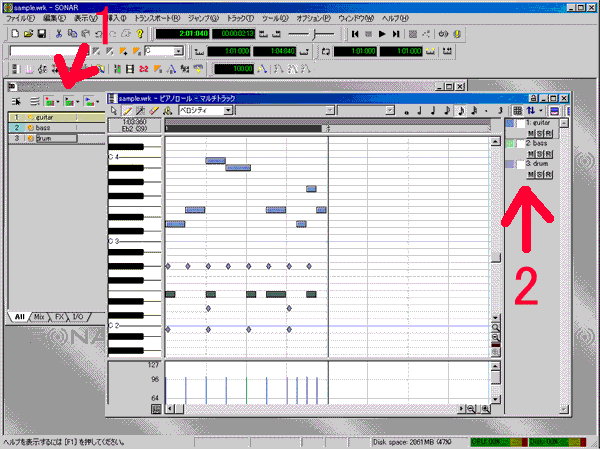The image size is (600, 450).
Task: Toggle the Loop icon before the 1:01:000 field
Action: [326, 51]
